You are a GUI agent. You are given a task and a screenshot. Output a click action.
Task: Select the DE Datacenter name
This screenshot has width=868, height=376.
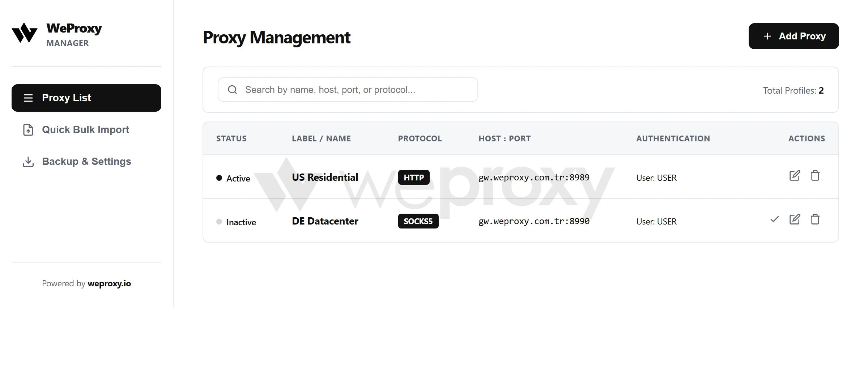point(325,221)
